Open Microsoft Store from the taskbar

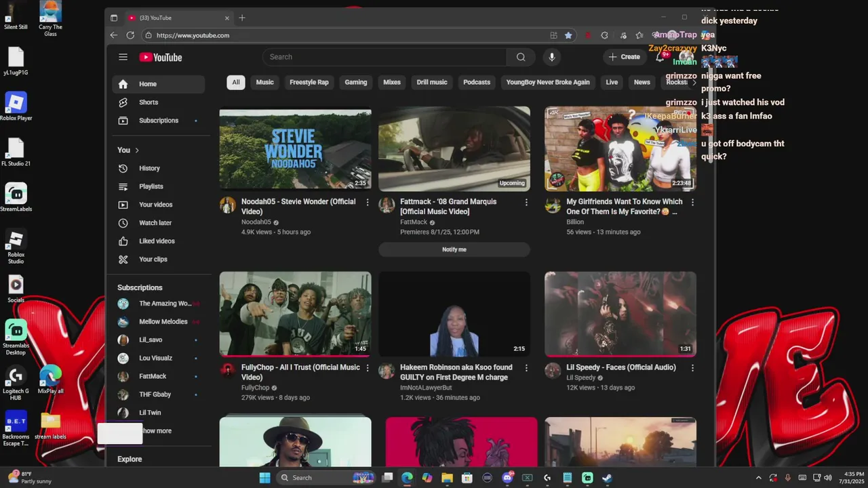coord(467,478)
